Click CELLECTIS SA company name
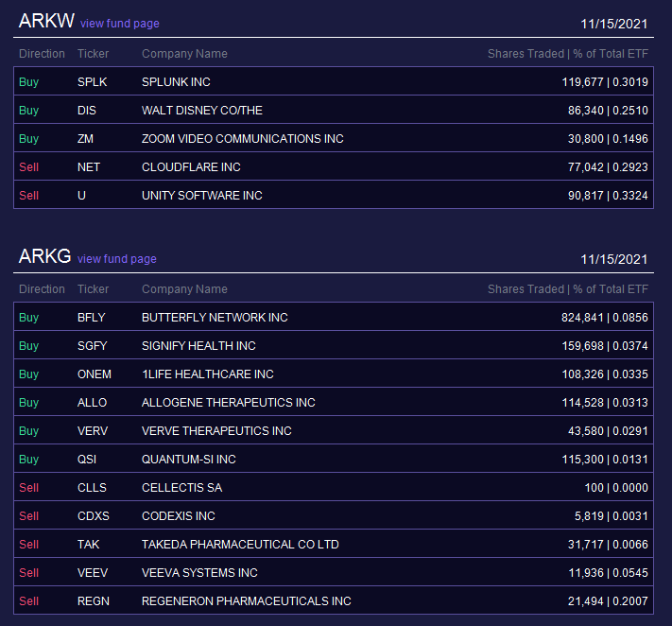This screenshot has width=672, height=626. click(x=182, y=488)
